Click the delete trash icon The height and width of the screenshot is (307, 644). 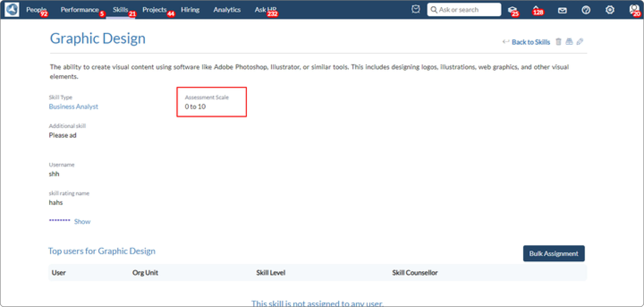[x=558, y=41]
